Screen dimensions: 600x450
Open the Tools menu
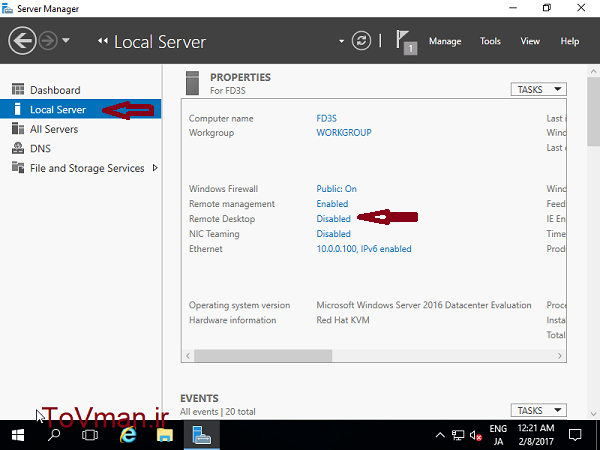[490, 41]
